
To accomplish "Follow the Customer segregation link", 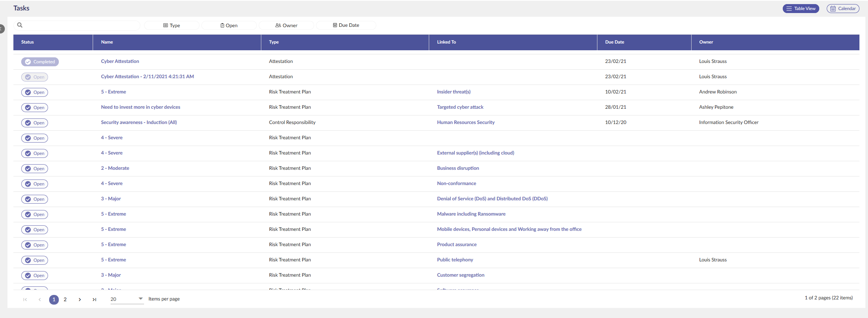I will click(460, 275).
